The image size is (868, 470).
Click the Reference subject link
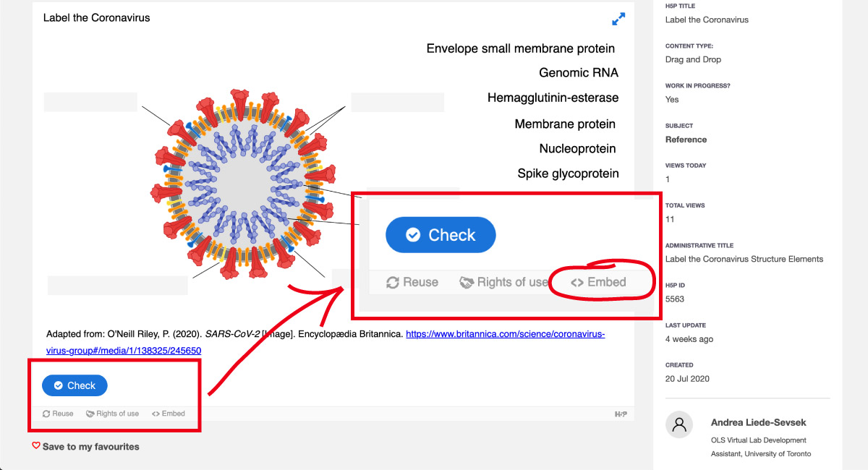tap(686, 140)
